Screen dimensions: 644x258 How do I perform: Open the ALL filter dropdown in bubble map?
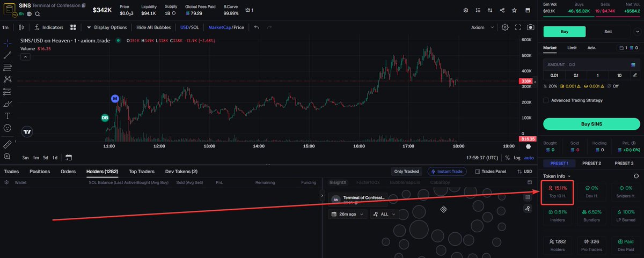(x=384, y=214)
